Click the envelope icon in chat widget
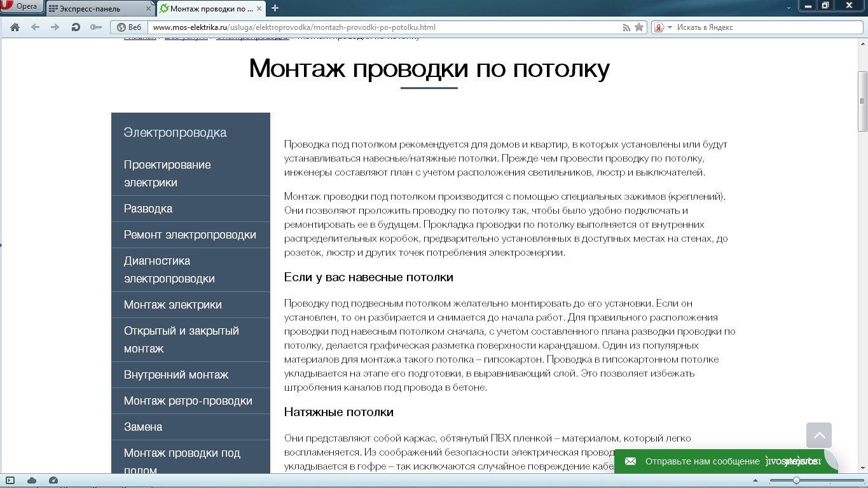The height and width of the screenshot is (488, 868). [x=630, y=461]
